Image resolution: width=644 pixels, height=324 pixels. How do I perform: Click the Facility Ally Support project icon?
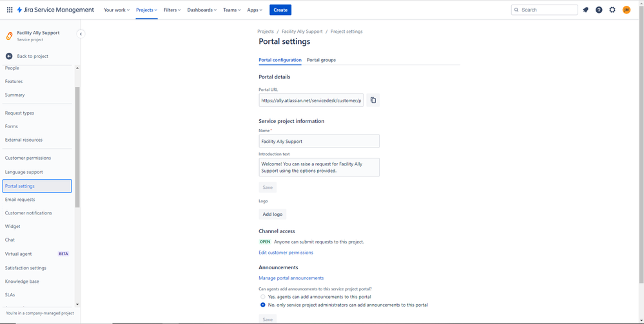click(x=9, y=35)
